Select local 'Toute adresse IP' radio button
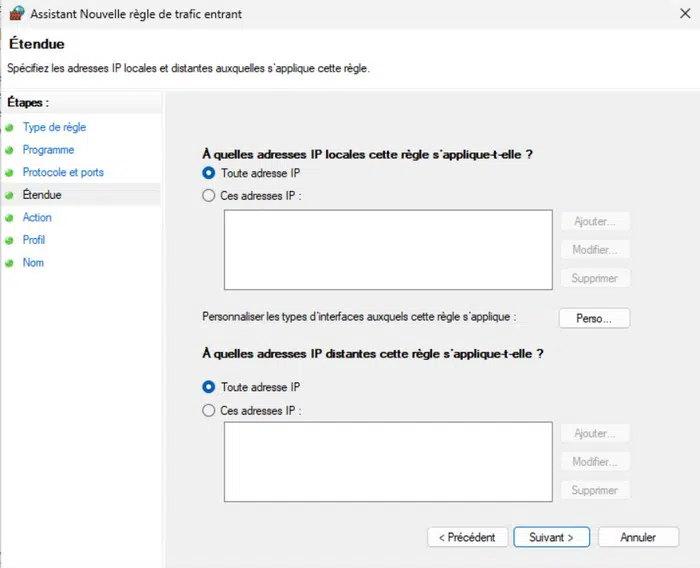 coord(209,173)
